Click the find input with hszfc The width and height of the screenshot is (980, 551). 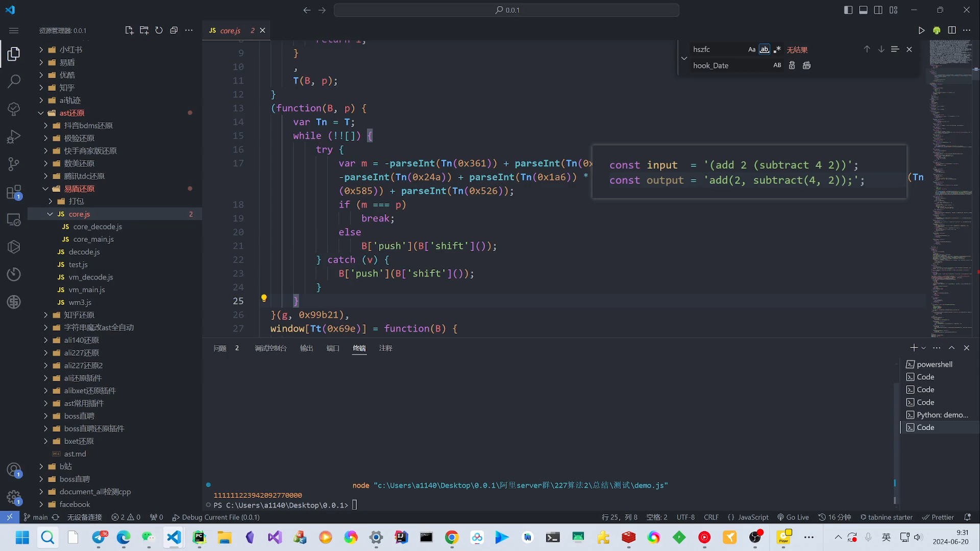(x=717, y=49)
